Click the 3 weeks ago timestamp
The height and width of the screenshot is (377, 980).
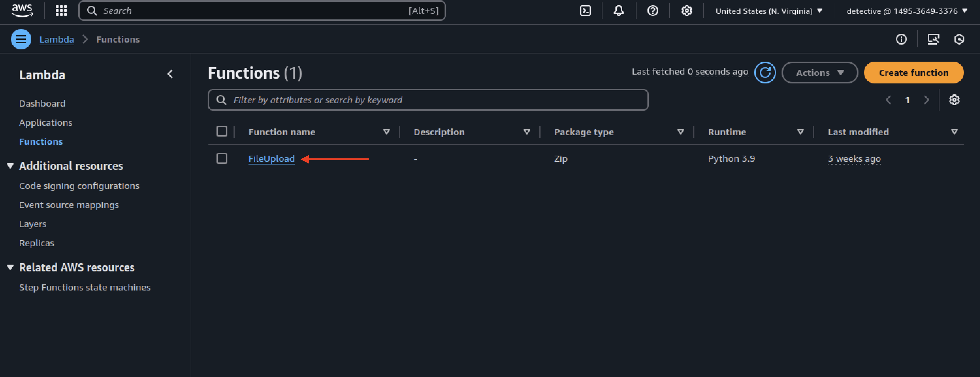pyautogui.click(x=854, y=158)
